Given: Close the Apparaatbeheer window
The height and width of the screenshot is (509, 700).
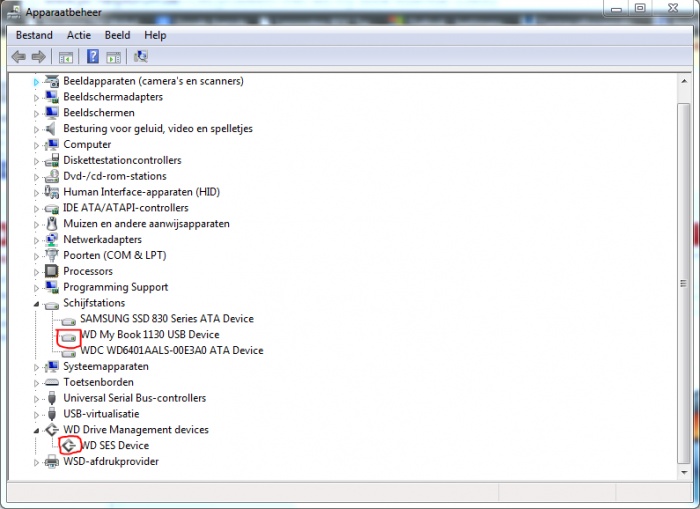Looking at the screenshot, I should tap(673, 8).
